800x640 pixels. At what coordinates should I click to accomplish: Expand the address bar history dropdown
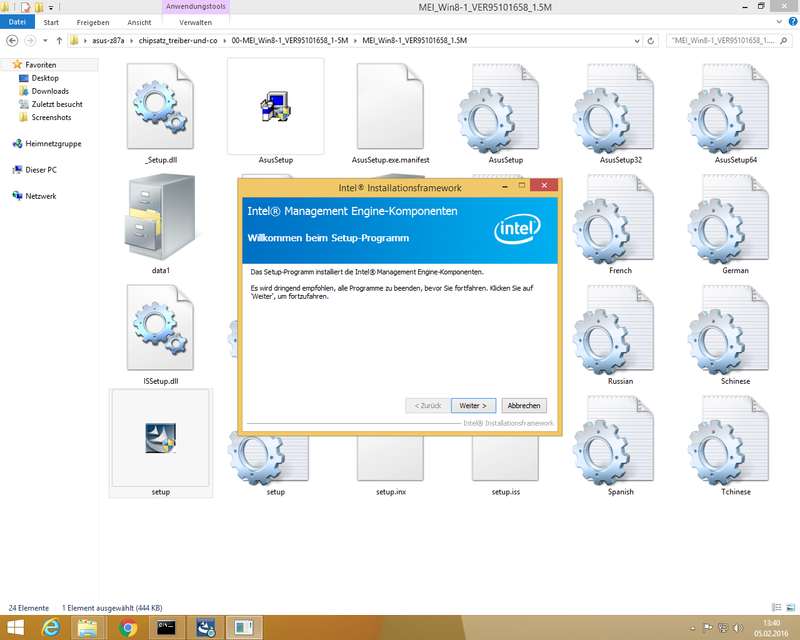[637, 41]
